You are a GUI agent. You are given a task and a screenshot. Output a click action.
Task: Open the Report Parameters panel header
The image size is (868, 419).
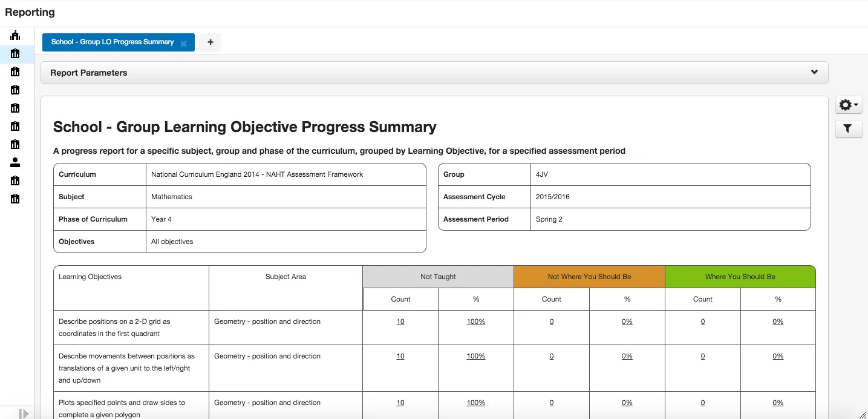tap(434, 73)
